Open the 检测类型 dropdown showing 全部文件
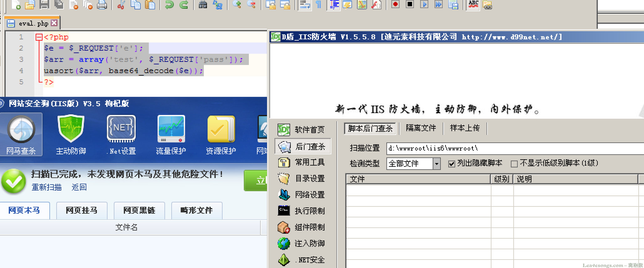 click(x=413, y=163)
